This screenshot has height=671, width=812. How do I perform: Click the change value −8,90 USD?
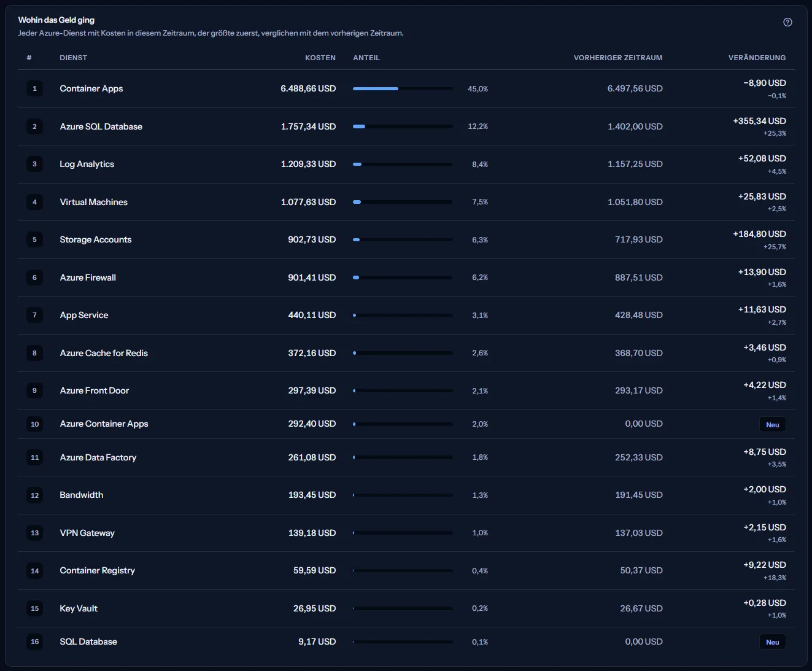765,83
